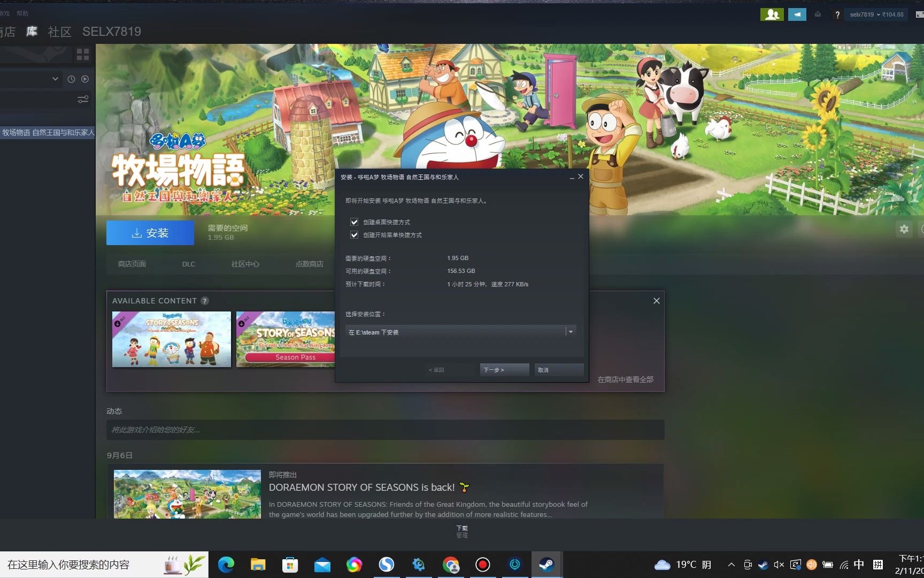Click the Steam icon in the taskbar
Viewport: 924px width, 578px height.
pyautogui.click(x=546, y=565)
